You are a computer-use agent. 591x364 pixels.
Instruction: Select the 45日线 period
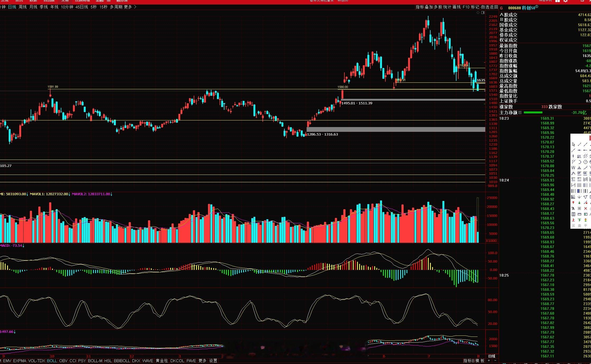[x=82, y=7]
